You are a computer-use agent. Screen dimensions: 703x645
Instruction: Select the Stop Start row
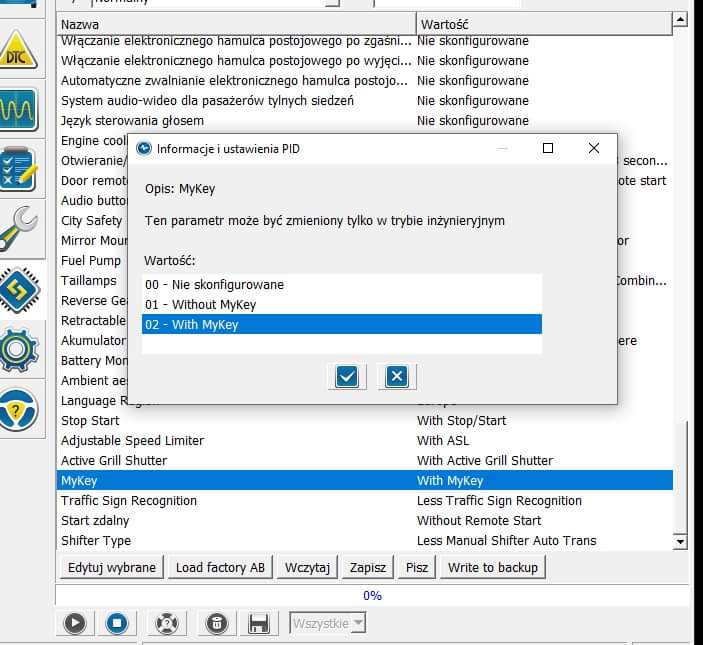click(365, 420)
